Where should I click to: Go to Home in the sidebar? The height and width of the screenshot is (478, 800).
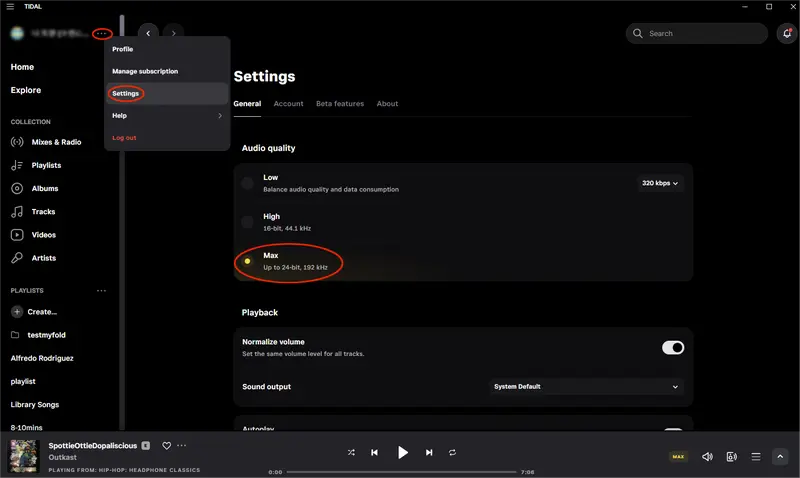[22, 67]
